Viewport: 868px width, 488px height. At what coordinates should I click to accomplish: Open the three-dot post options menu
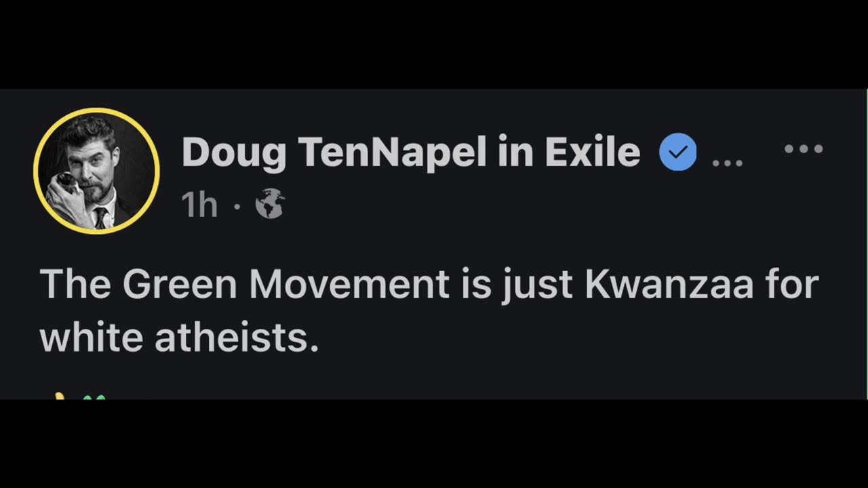coord(804,148)
